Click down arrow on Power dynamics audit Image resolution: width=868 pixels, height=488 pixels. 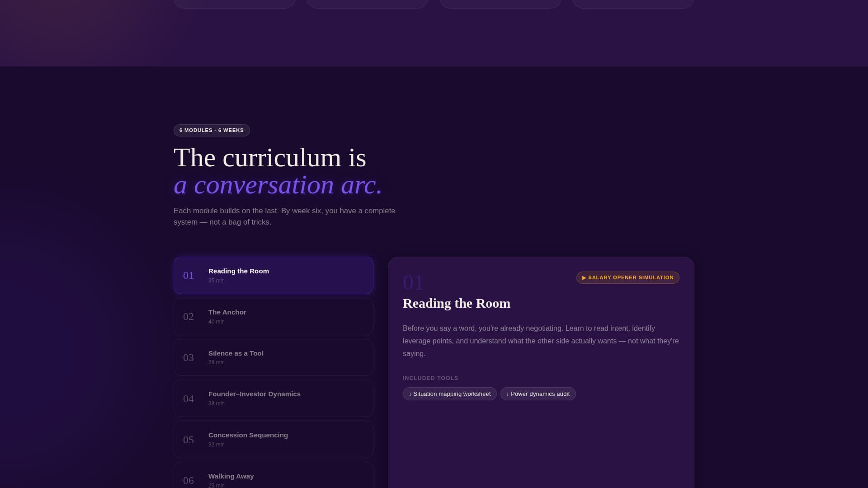pos(508,394)
